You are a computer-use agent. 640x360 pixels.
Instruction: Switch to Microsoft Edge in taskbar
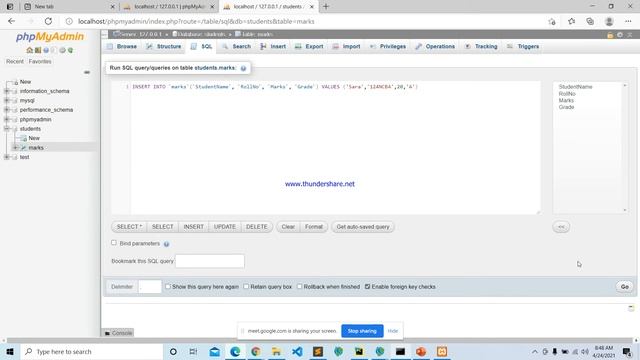tap(235, 351)
